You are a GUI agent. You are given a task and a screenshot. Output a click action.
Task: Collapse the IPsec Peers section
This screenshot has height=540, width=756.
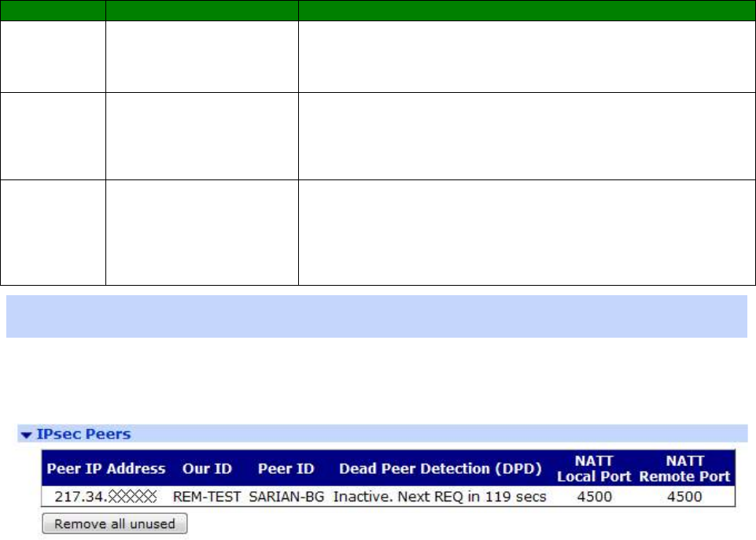pyautogui.click(x=27, y=435)
